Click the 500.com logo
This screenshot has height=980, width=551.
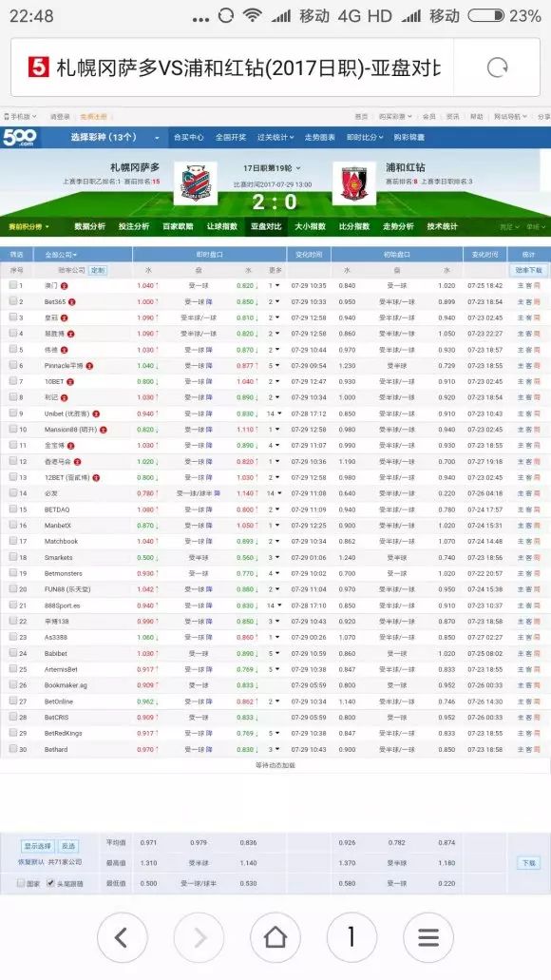19,137
